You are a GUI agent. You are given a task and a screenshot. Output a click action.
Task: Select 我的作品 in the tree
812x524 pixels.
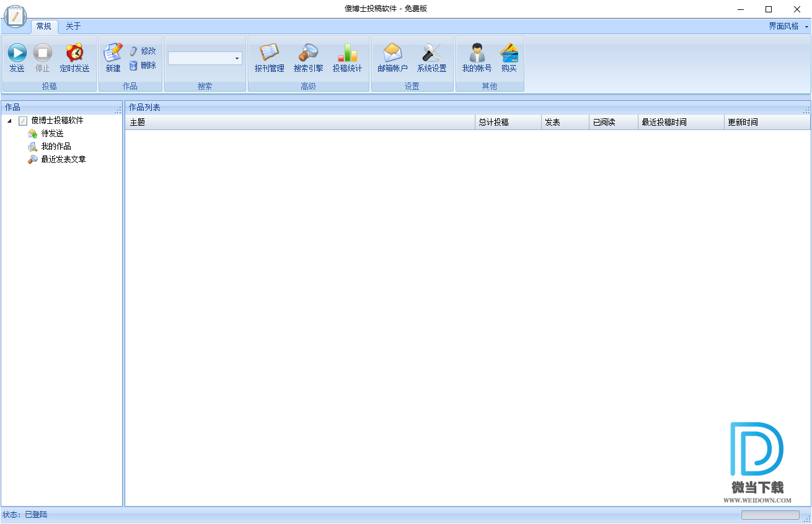pyautogui.click(x=56, y=147)
